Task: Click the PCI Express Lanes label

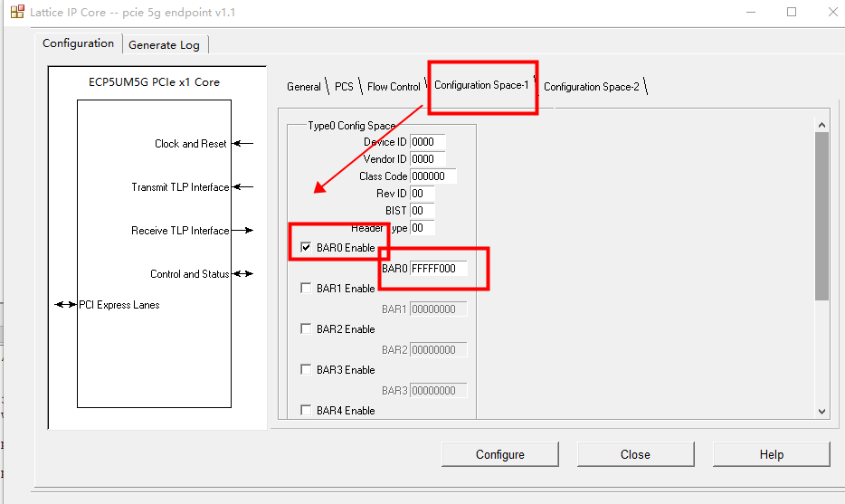Action: coord(119,305)
